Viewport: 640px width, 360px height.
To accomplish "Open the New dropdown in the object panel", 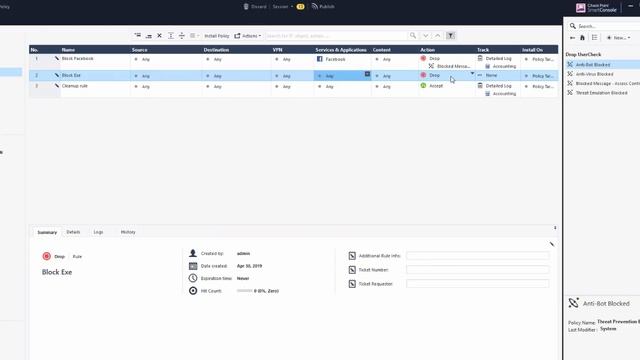I will (x=618, y=38).
